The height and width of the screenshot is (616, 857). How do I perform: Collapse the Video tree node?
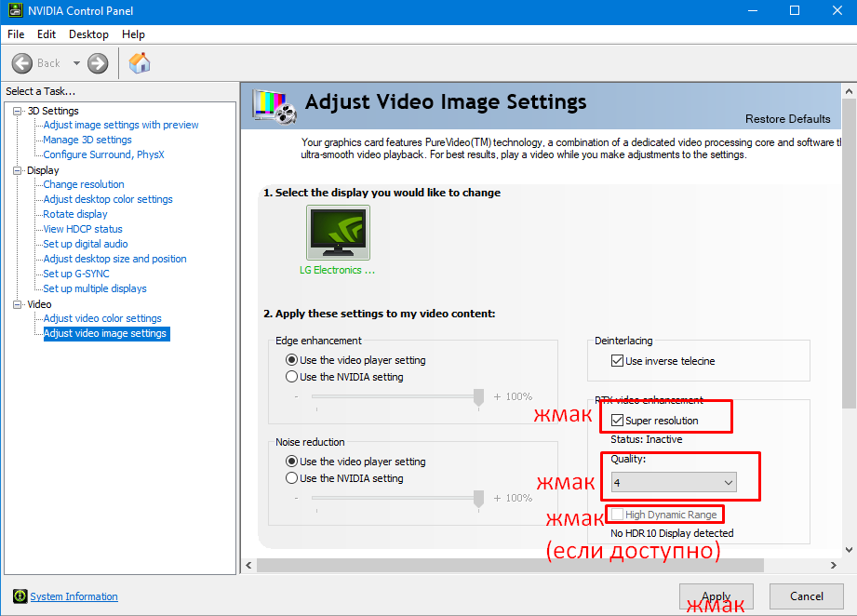click(x=18, y=304)
